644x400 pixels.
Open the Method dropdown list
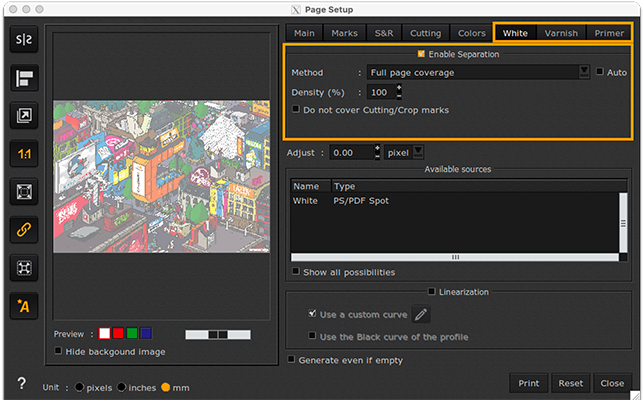[584, 72]
